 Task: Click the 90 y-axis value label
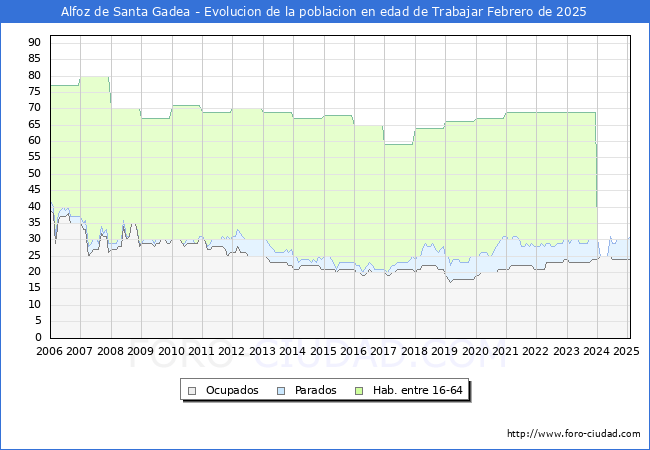34,42
